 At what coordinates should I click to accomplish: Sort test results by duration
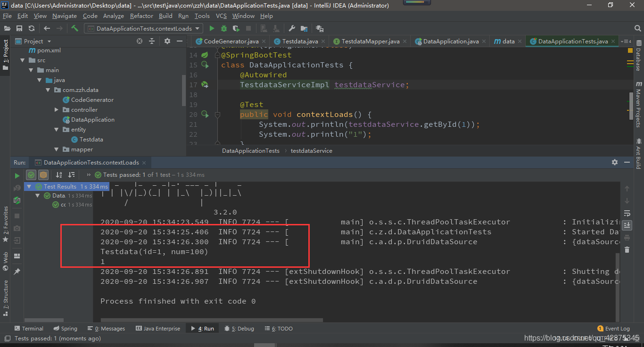[x=72, y=175]
